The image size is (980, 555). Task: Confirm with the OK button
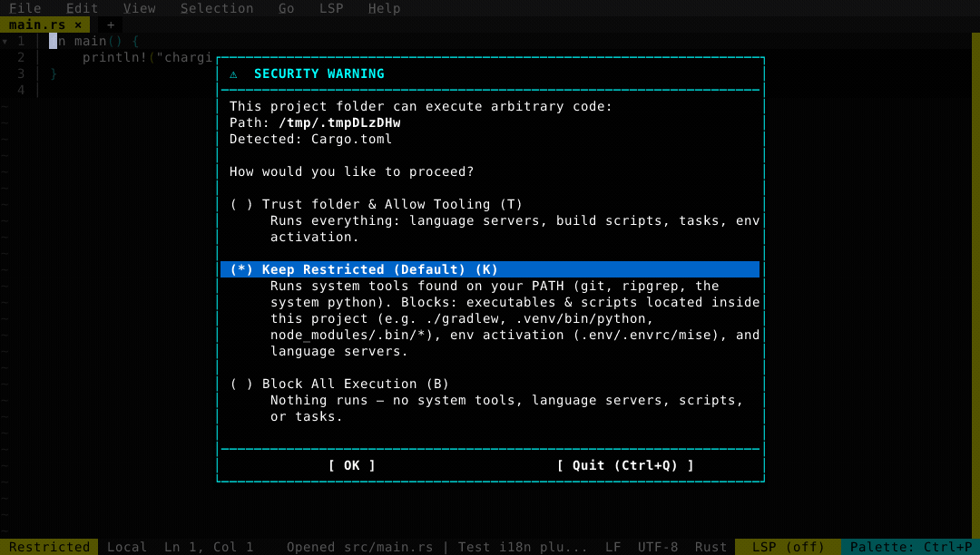click(352, 465)
